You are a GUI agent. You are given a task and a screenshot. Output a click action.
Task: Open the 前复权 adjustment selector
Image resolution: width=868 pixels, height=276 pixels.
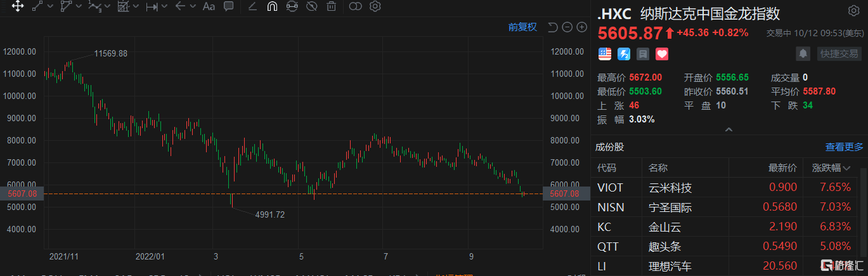pyautogui.click(x=522, y=27)
